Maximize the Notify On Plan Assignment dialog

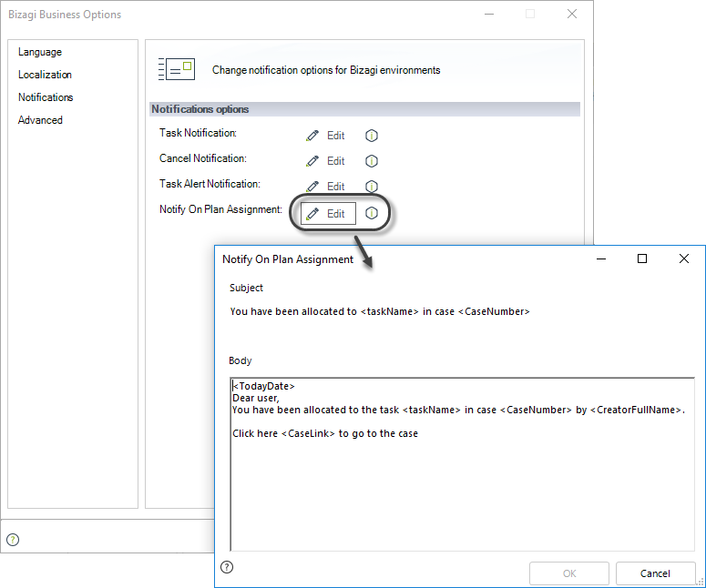pyautogui.click(x=642, y=259)
